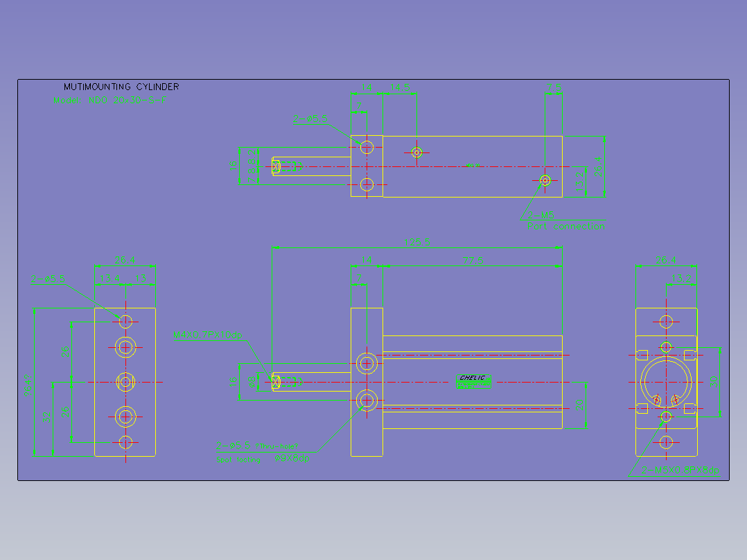Click the 14 dimension above the front view
Image resolution: width=747 pixels, height=560 pixels.
coord(367,260)
